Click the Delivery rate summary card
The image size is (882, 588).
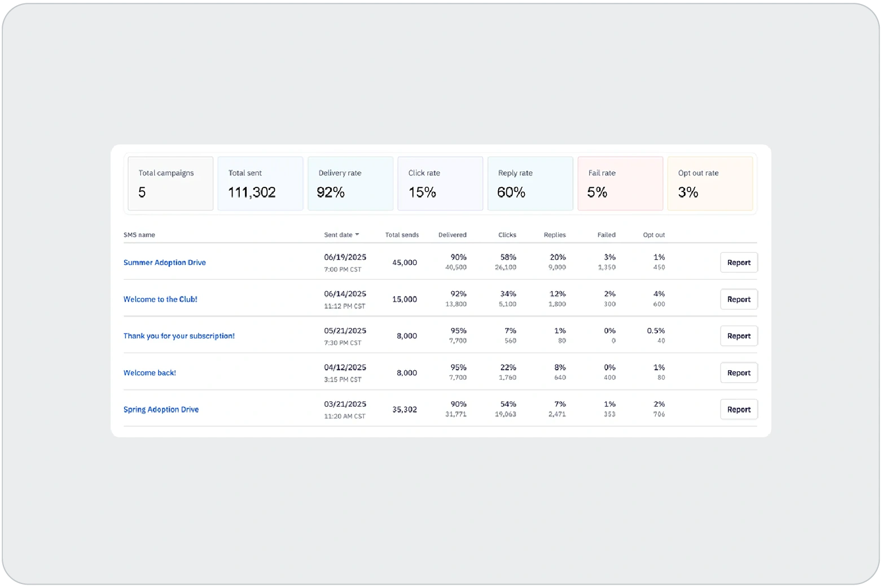(350, 183)
